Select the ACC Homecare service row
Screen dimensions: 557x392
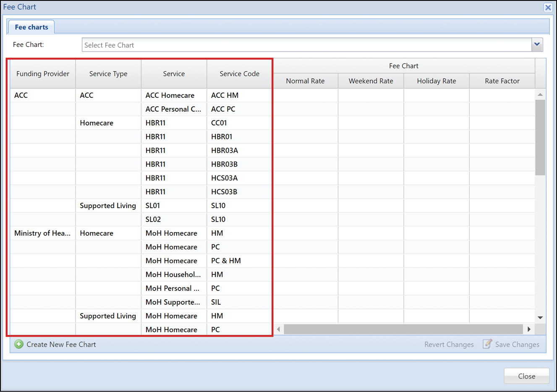170,95
